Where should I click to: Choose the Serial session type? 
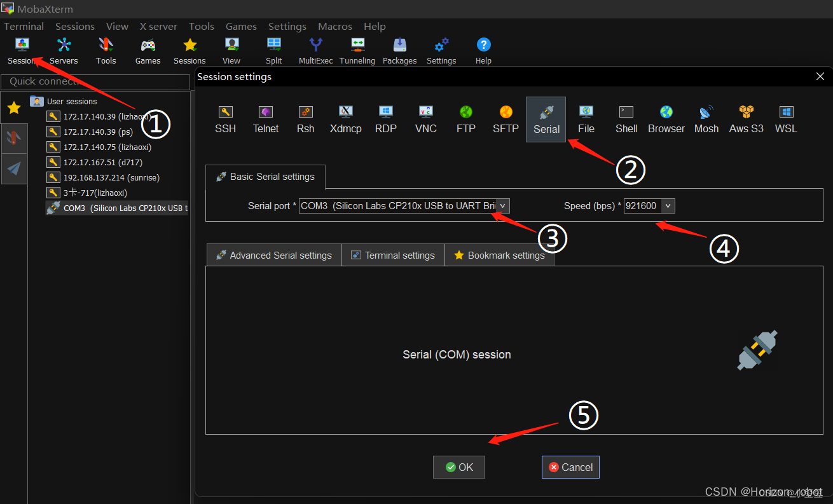(x=546, y=119)
